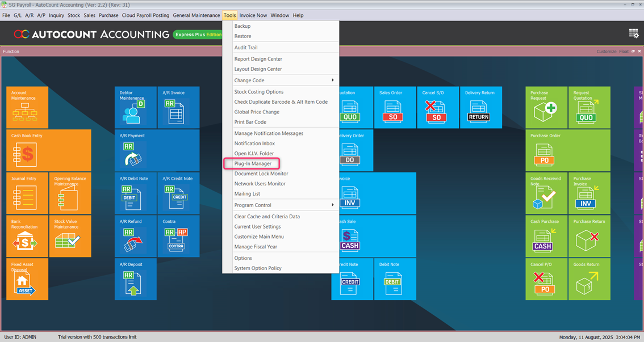Image resolution: width=644 pixels, height=342 pixels.
Task: Click the Float link in Function panel
Action: (624, 51)
